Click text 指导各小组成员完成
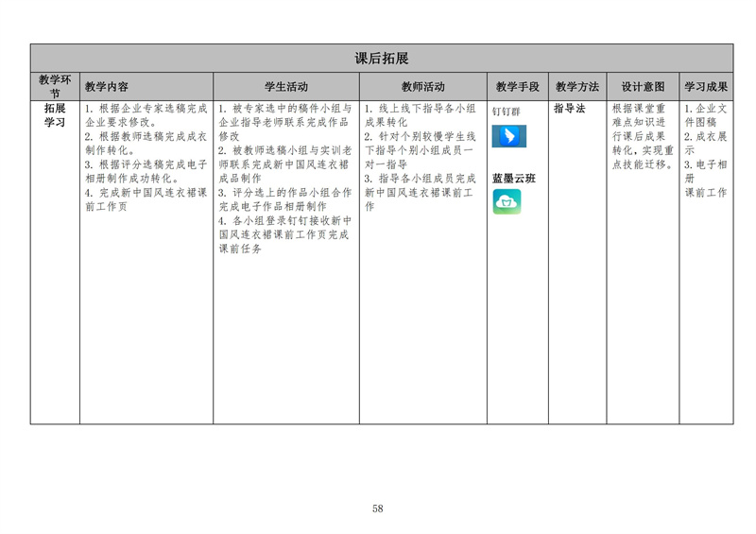This screenshot has height=534, width=756. point(427,179)
